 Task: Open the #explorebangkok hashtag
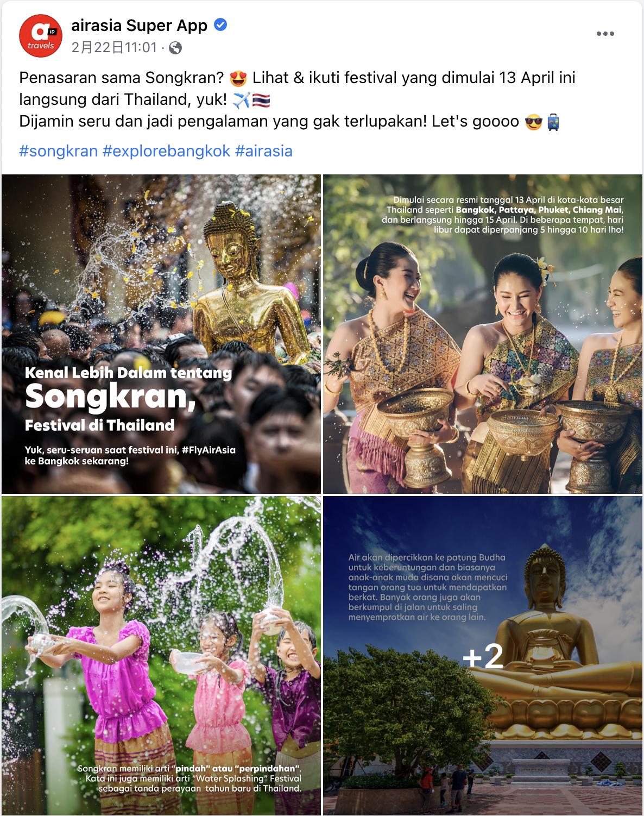167,150
